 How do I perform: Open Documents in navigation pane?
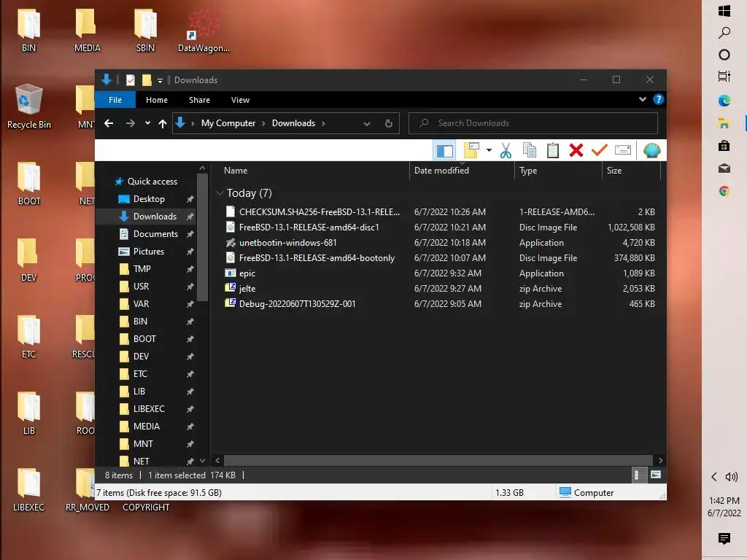(x=155, y=234)
